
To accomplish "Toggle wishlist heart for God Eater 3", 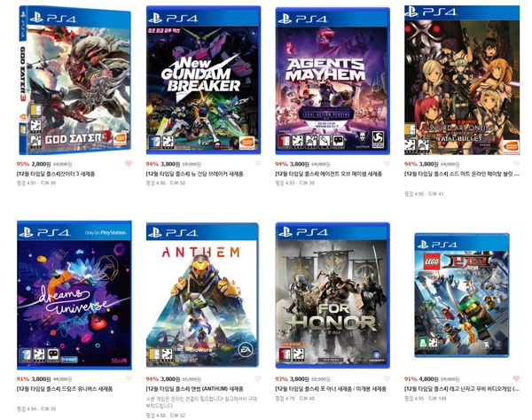I will coord(129,164).
